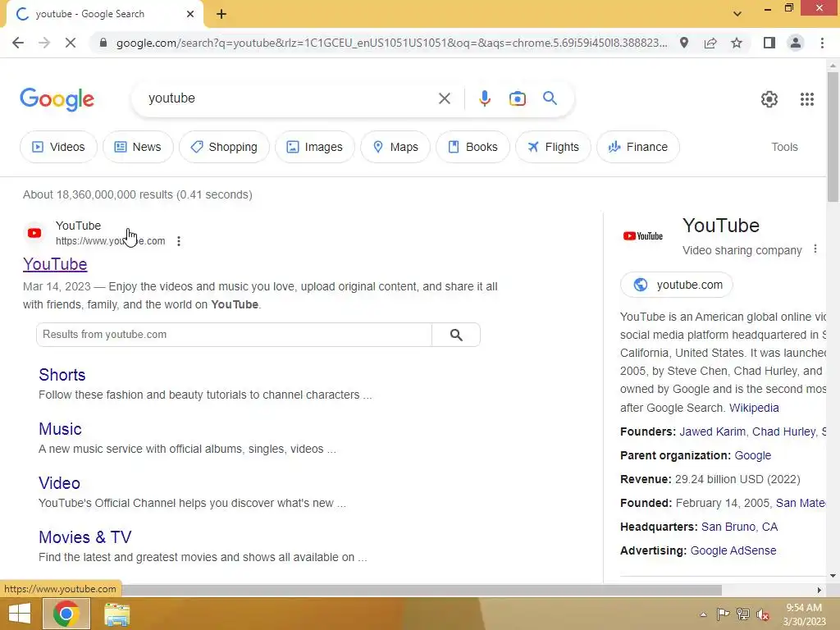Open the knowledge panel more options dots
The height and width of the screenshot is (630, 840).
pyautogui.click(x=815, y=249)
